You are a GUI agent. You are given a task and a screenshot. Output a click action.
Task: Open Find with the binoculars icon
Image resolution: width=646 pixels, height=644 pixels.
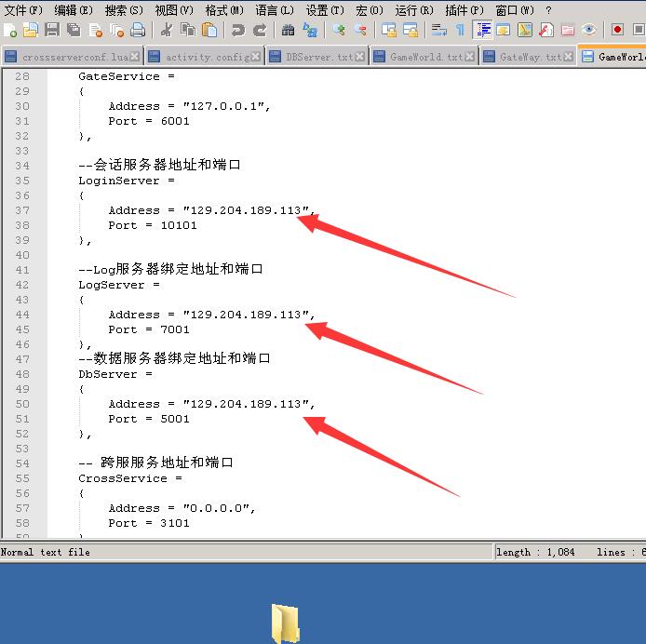click(289, 30)
